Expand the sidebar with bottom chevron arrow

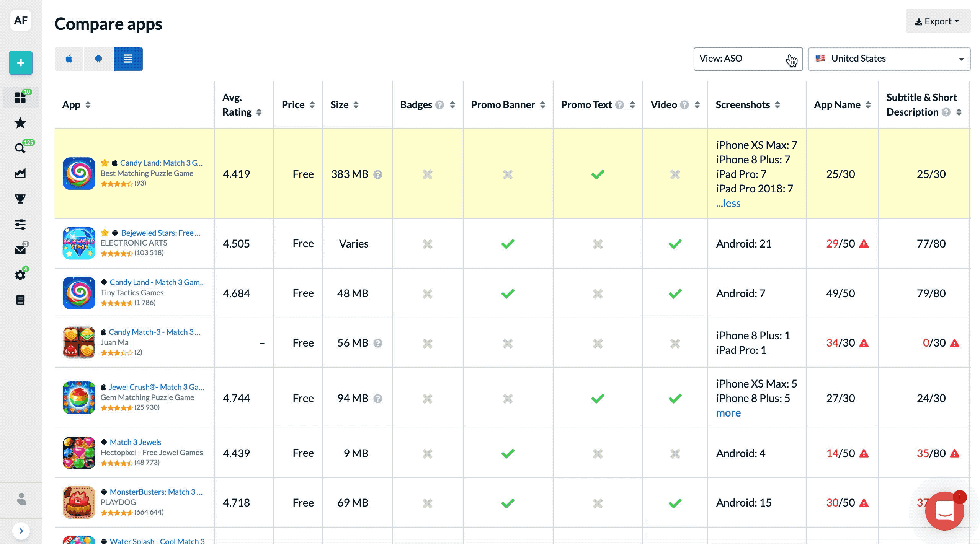tap(21, 531)
